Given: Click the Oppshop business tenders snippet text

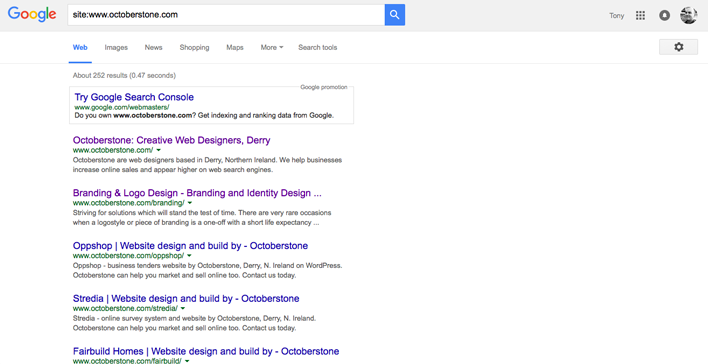Looking at the screenshot, I should point(207,270).
